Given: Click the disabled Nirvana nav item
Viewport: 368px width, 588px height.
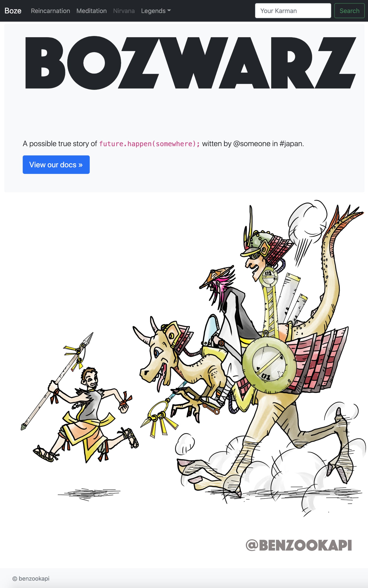Looking at the screenshot, I should [x=124, y=11].
